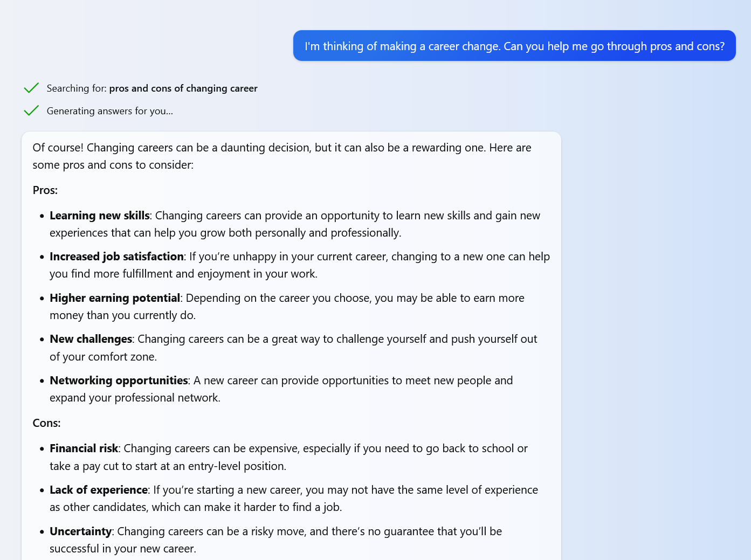Click the bold "Uncertainty" term
The height and width of the screenshot is (560, 751).
80,531
